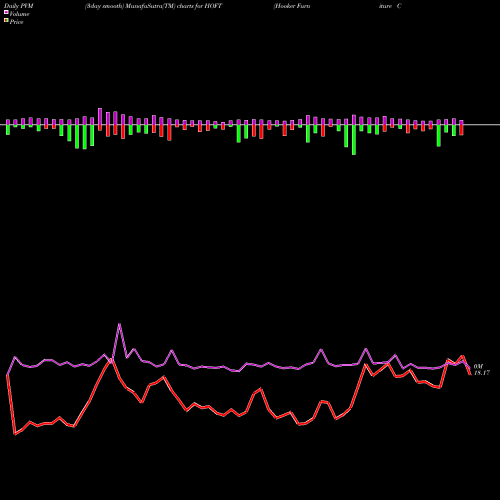The width and height of the screenshot is (500, 500).
Task: Click the 'Daily PVM' title text
Action: click(x=19, y=6)
